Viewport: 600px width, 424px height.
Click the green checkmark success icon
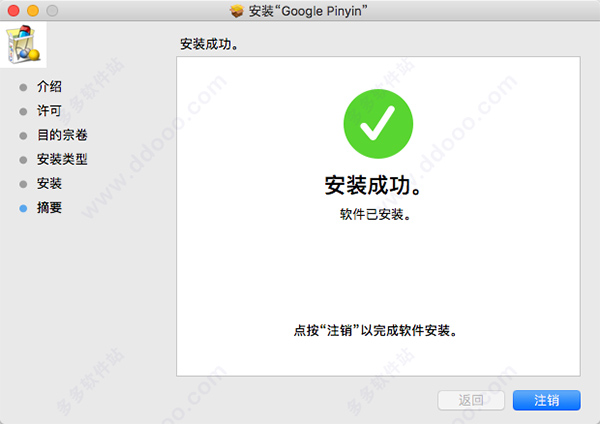click(378, 124)
